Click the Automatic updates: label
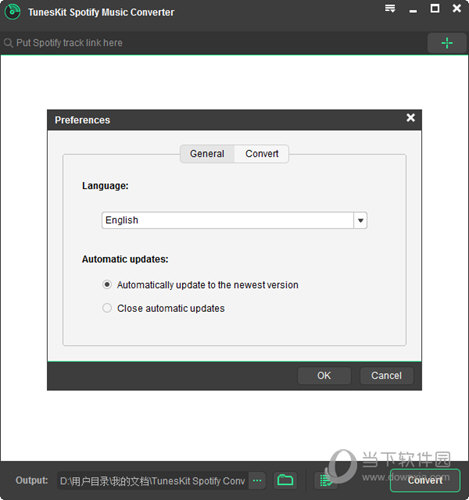 tap(125, 259)
